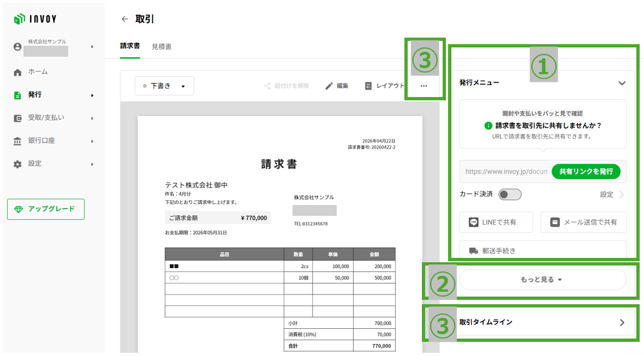Click the 500,000 amount cell
Image resolution: width=644 pixels, height=356 pixels.
[374, 277]
